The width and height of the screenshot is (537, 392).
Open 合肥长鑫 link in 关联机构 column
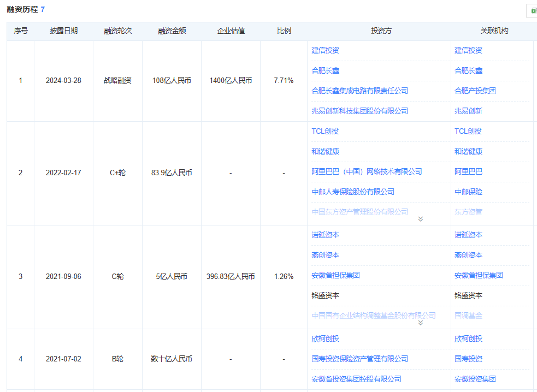pos(468,70)
